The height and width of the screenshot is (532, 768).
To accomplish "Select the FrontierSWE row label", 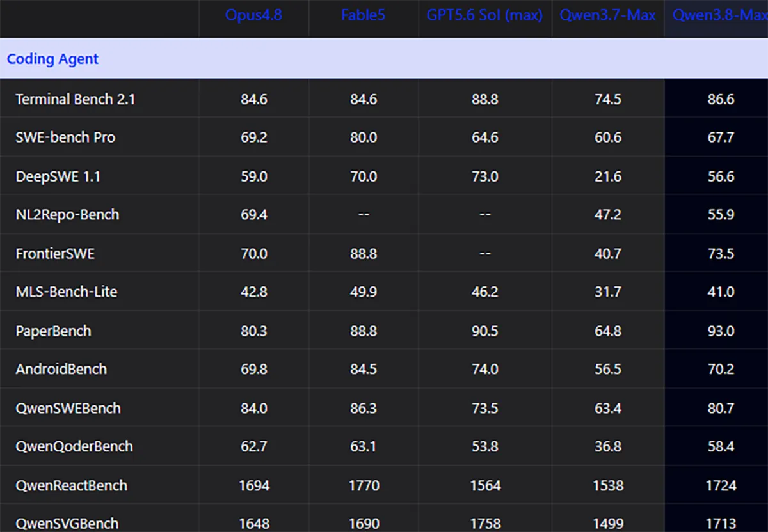I will pos(55,254).
